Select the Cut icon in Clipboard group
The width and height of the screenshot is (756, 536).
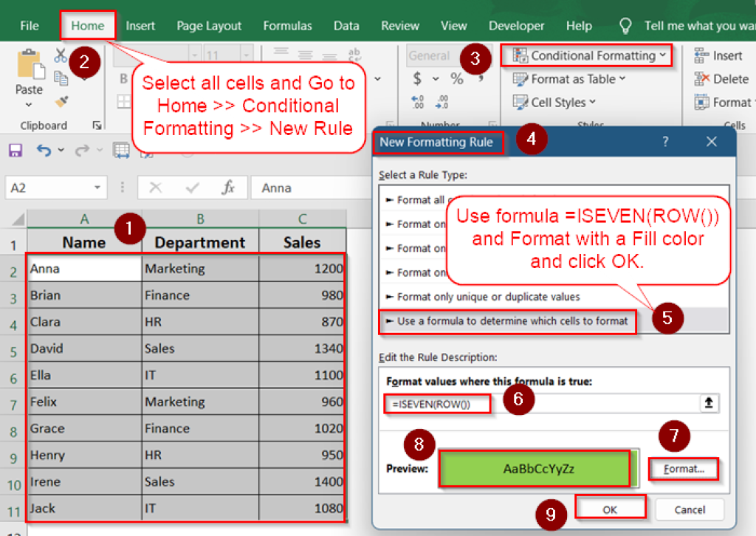61,56
